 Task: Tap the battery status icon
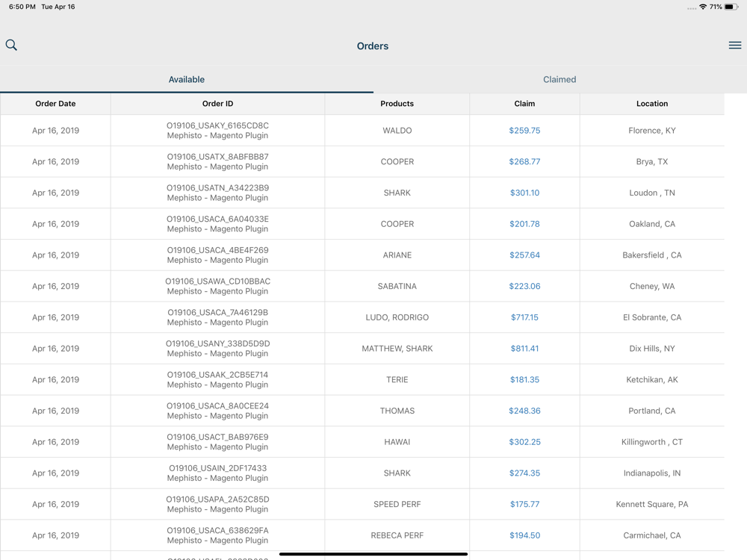(x=731, y=7)
